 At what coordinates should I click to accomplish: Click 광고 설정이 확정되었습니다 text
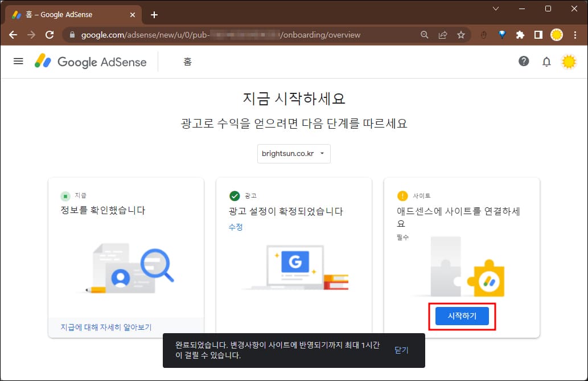(286, 211)
